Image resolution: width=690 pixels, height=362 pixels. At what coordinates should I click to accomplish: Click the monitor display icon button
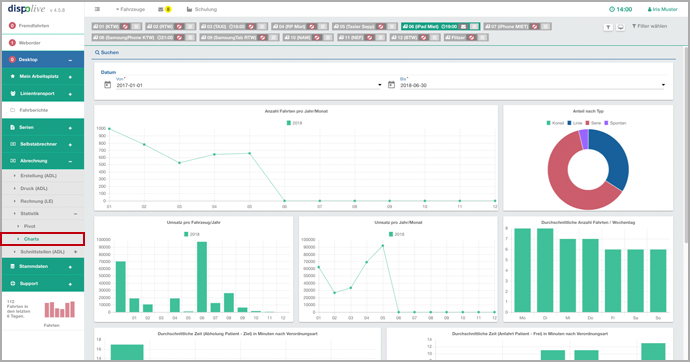620,27
